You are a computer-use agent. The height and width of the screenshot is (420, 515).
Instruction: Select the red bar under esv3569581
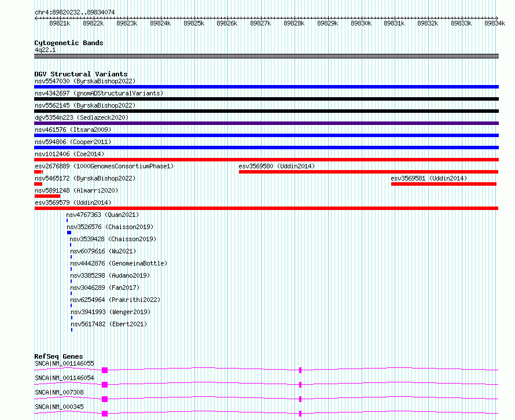(x=444, y=184)
